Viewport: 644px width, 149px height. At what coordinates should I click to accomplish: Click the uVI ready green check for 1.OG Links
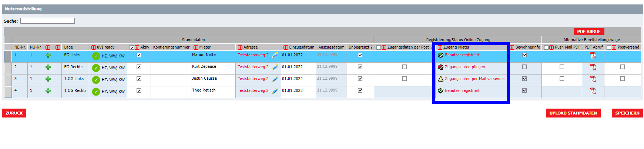96,80
